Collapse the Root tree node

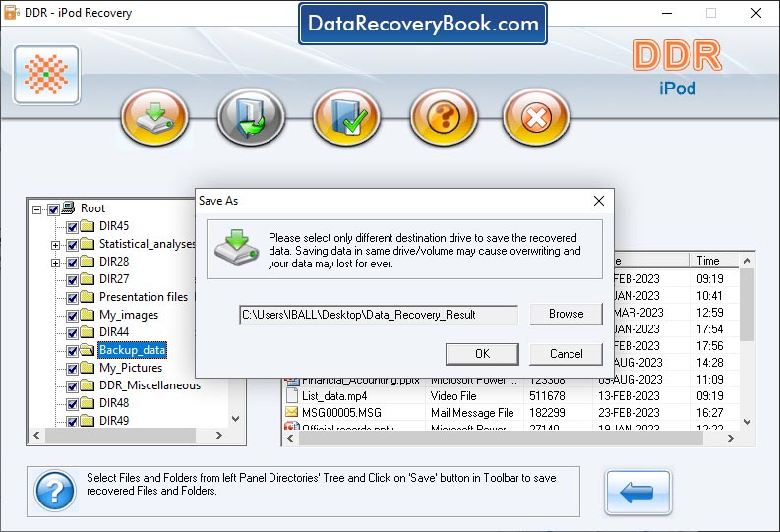[36, 209]
